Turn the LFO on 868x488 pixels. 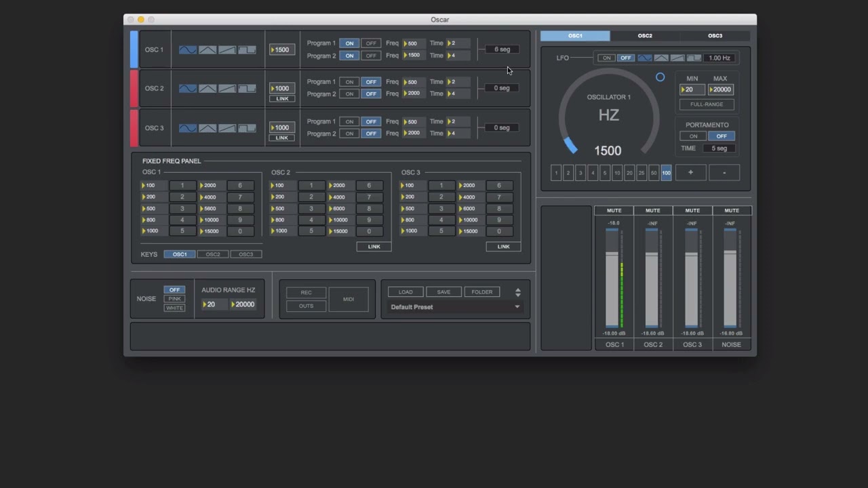[606, 58]
